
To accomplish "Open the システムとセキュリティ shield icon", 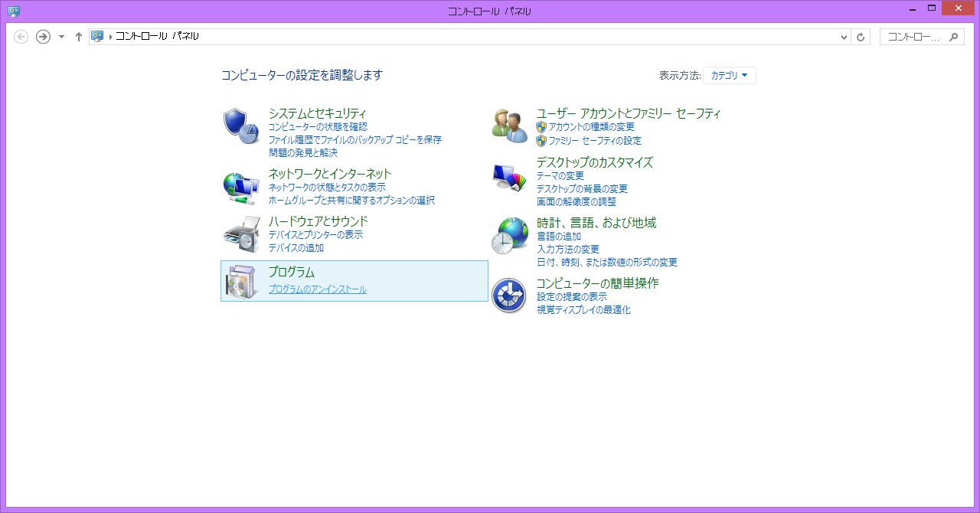I will pos(242,126).
